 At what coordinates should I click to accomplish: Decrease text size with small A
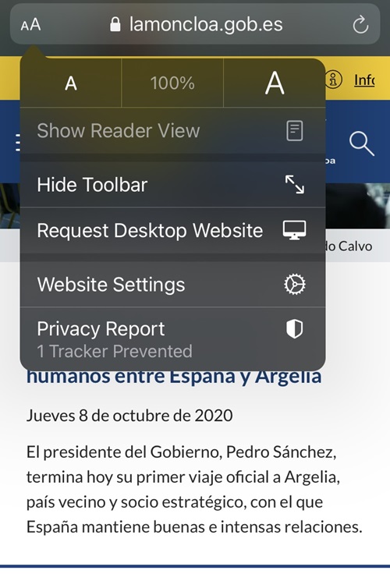tap(71, 83)
